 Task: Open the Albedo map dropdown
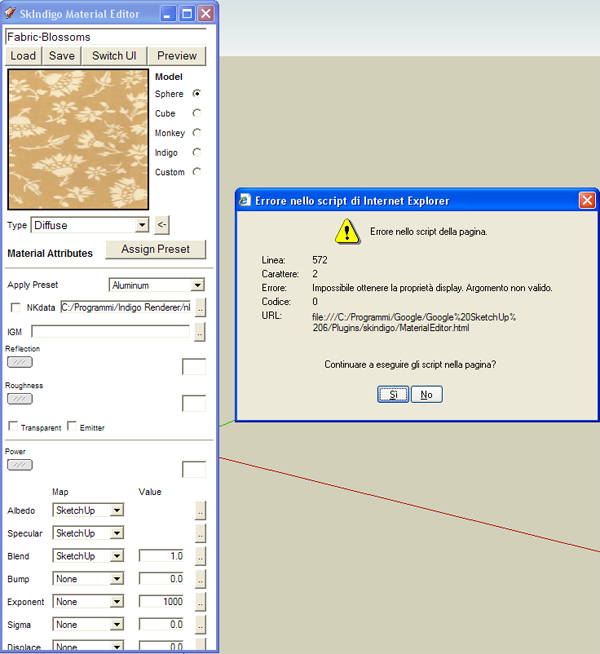tap(88, 511)
